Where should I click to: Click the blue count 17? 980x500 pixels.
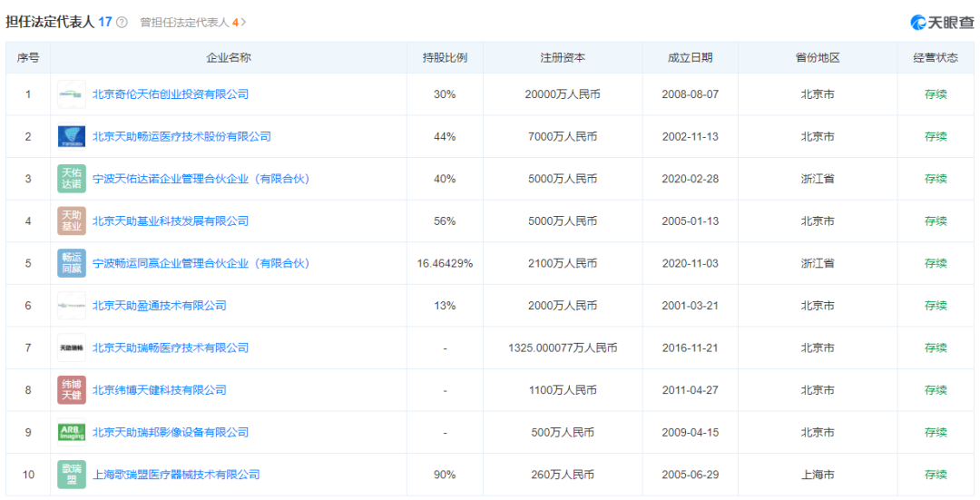pyautogui.click(x=105, y=23)
